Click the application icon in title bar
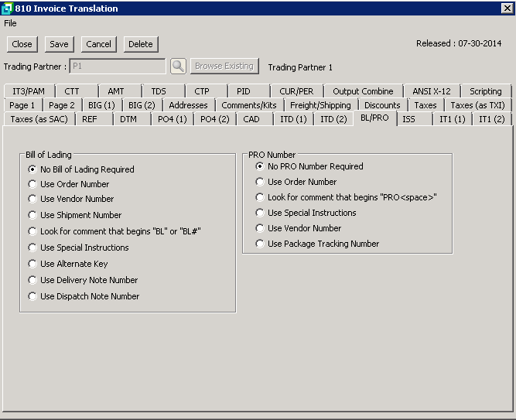 tap(7, 8)
